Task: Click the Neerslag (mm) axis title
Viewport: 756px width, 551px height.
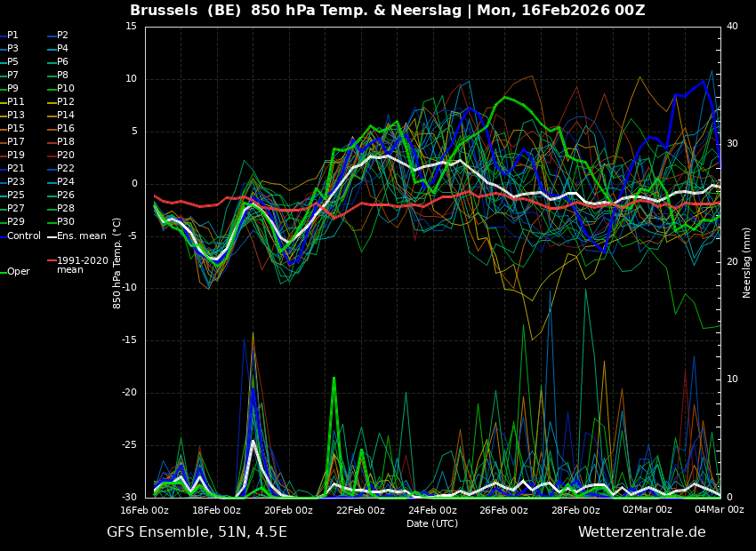Action: click(747, 262)
